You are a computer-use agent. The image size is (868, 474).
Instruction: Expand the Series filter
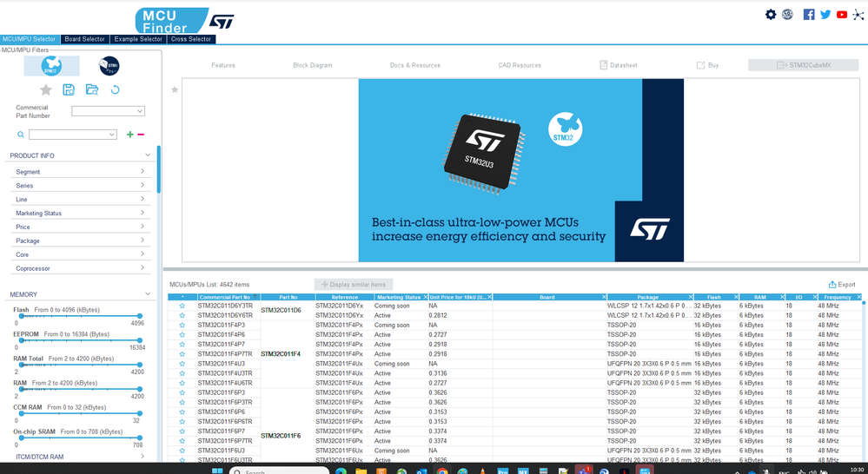click(80, 185)
